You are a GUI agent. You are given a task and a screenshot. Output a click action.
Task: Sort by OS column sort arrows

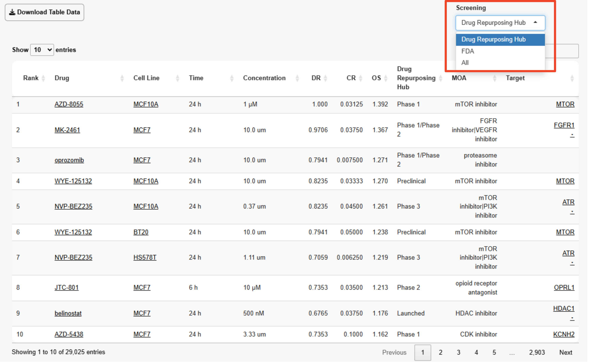386,78
